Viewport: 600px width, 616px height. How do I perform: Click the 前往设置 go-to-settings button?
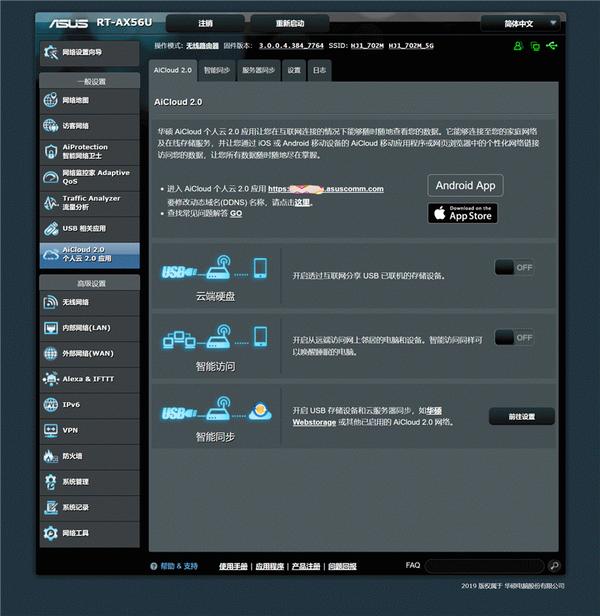coord(522,416)
